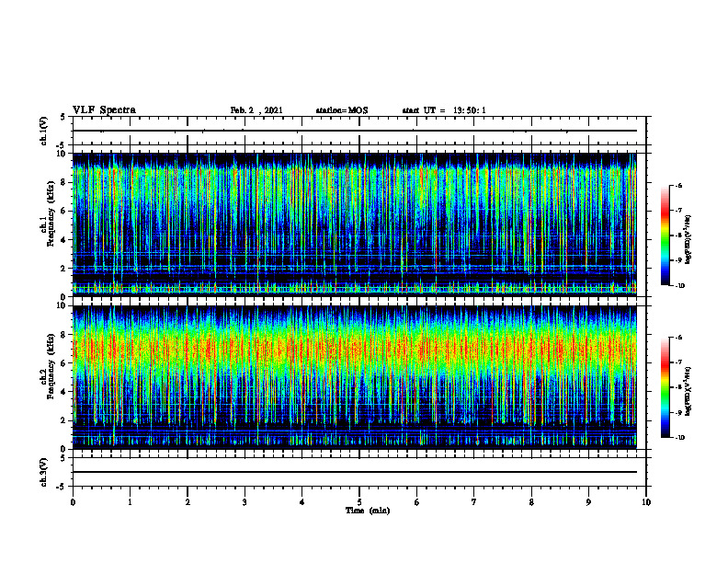
Task: Click time axis tick label "6"
Action: [417, 502]
